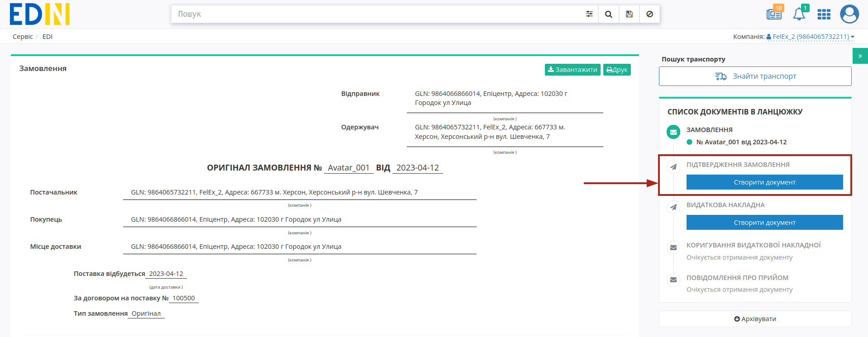
Task: Go to EDI breadcrumb
Action: (x=48, y=37)
